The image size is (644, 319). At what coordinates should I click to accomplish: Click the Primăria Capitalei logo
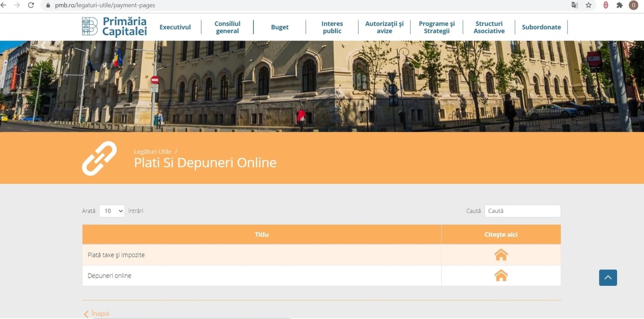[114, 27]
